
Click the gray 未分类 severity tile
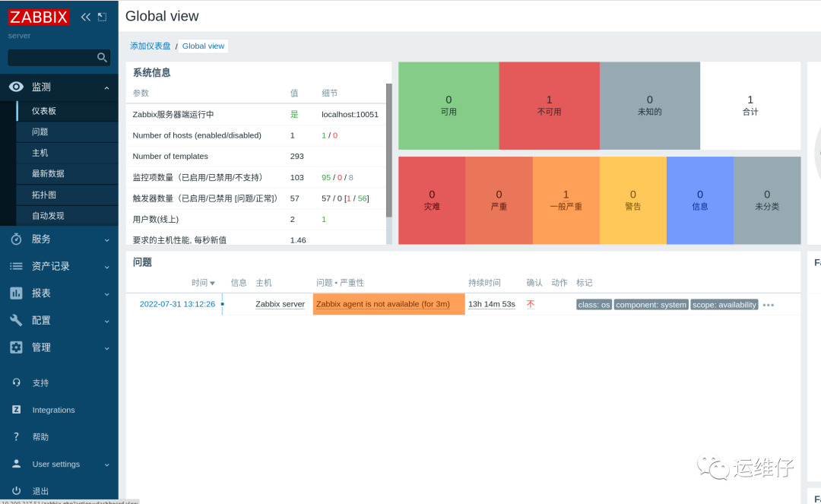[767, 201]
